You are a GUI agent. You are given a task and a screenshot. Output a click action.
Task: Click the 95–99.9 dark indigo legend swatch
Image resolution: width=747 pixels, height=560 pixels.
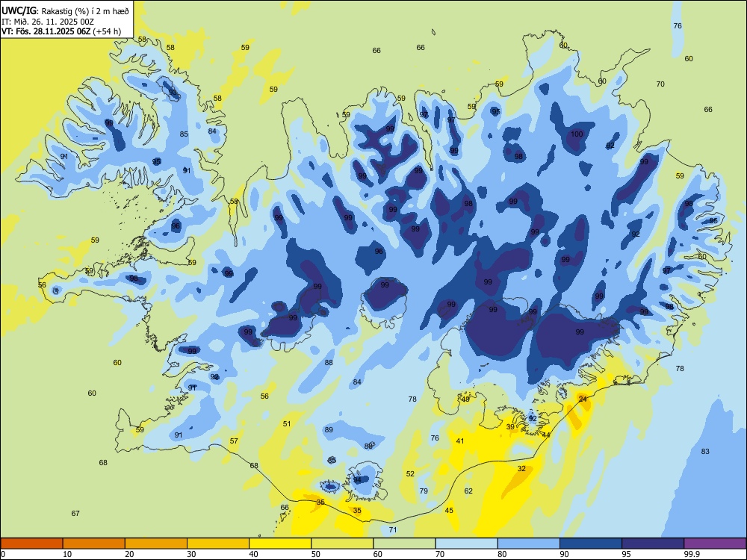[653, 544]
